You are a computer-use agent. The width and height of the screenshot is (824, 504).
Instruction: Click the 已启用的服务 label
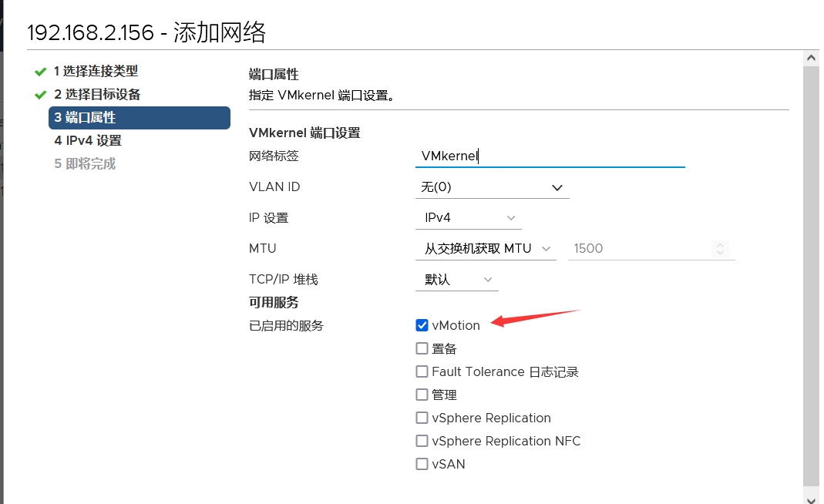[287, 326]
